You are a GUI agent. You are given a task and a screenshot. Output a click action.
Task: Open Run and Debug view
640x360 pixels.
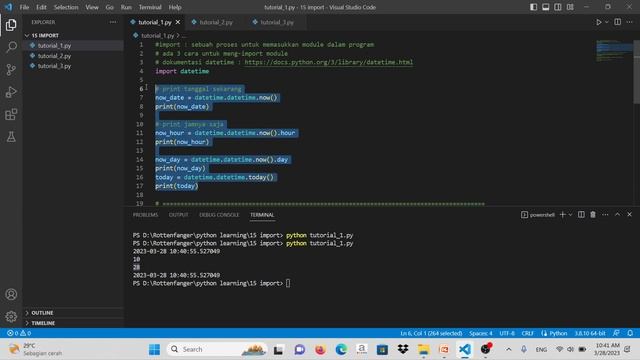pyautogui.click(x=11, y=92)
